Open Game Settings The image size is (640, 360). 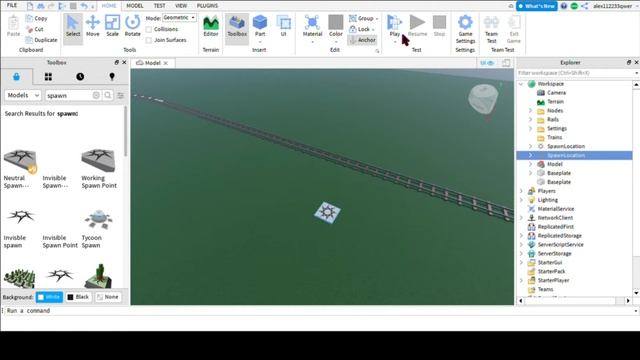tap(465, 29)
